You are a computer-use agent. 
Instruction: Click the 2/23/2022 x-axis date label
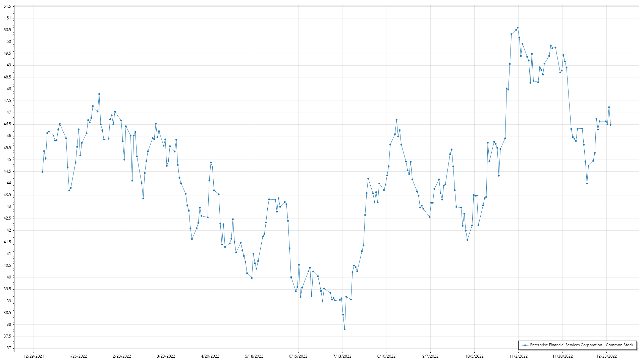tap(122, 356)
